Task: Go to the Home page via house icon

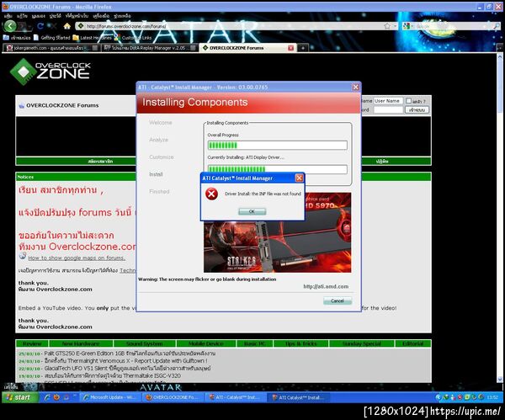Action: [x=67, y=26]
